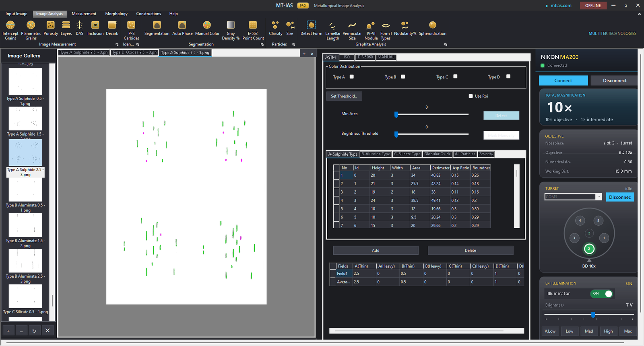This screenshot has height=346, width=644.
Task: Open the Manual Color segmentation tool
Action: point(207,29)
